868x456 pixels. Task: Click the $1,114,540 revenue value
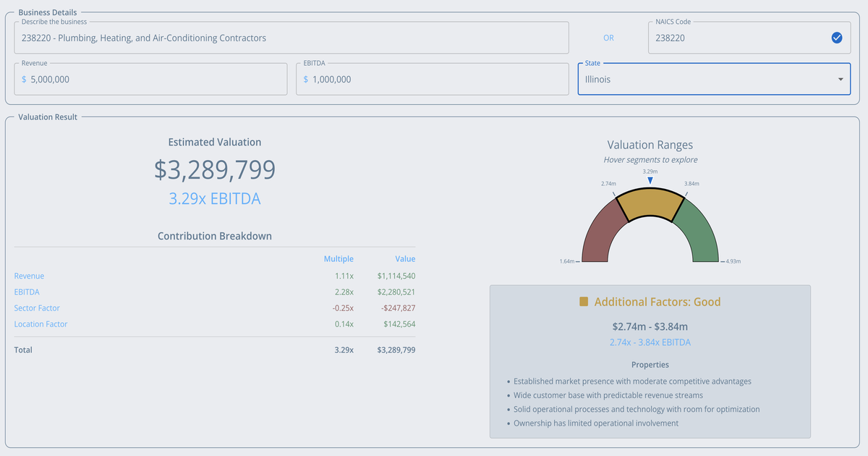coord(396,276)
